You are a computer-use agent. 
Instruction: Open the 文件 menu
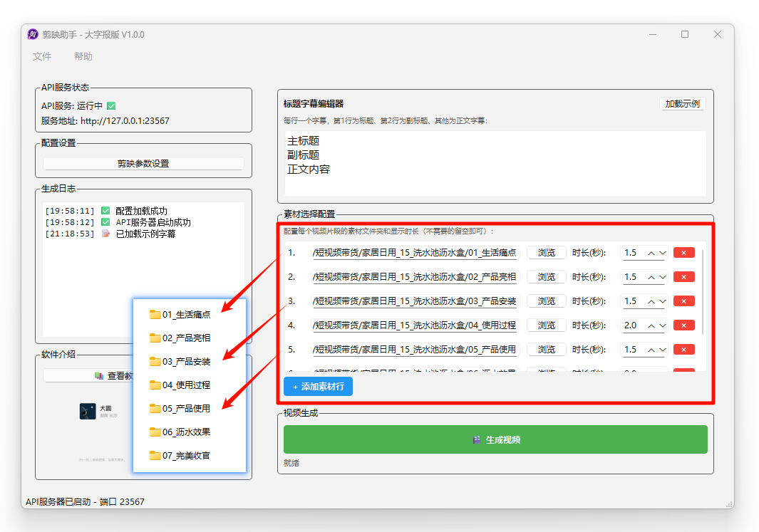[x=42, y=57]
